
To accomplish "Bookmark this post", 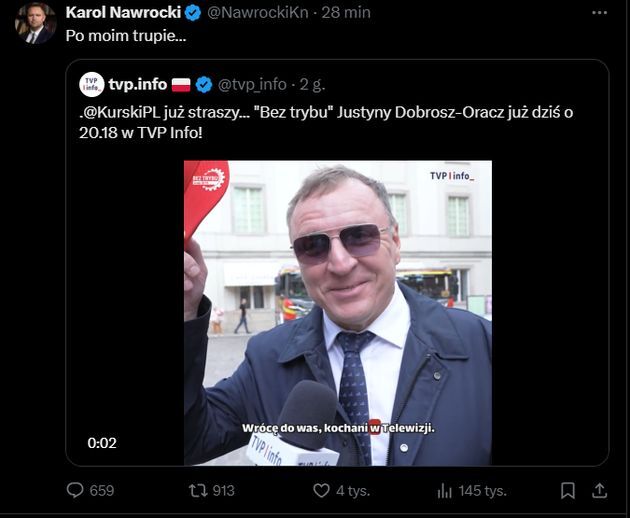I will [568, 491].
